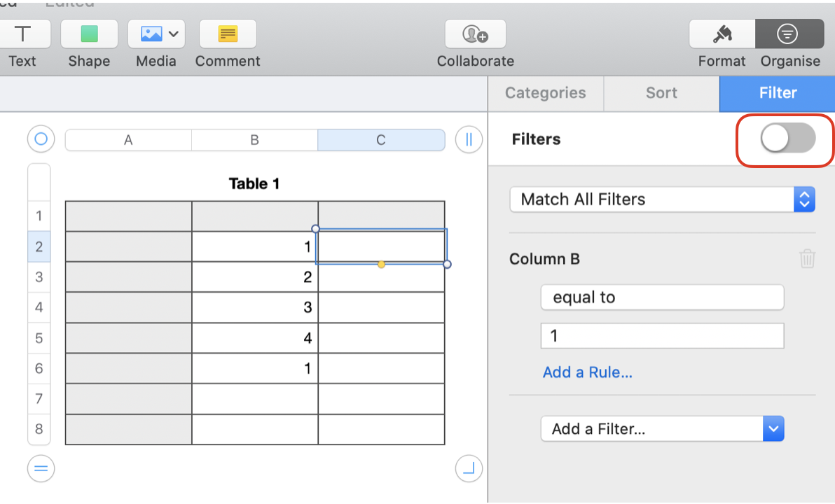Add a Comment using the toolbar icon
The height and width of the screenshot is (504, 835).
(x=228, y=34)
